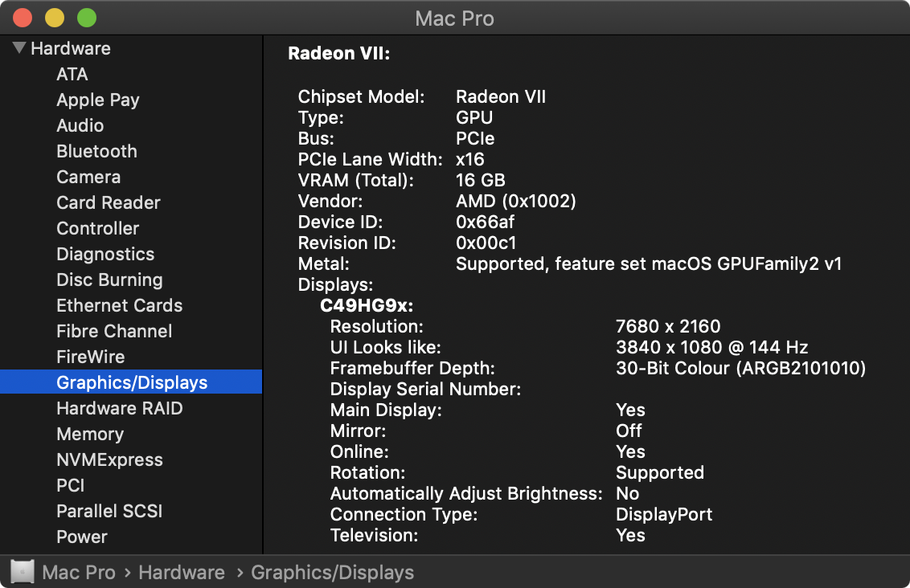The height and width of the screenshot is (588, 910).
Task: Click Hardware in the bottom path bar
Action: pyautogui.click(x=182, y=573)
